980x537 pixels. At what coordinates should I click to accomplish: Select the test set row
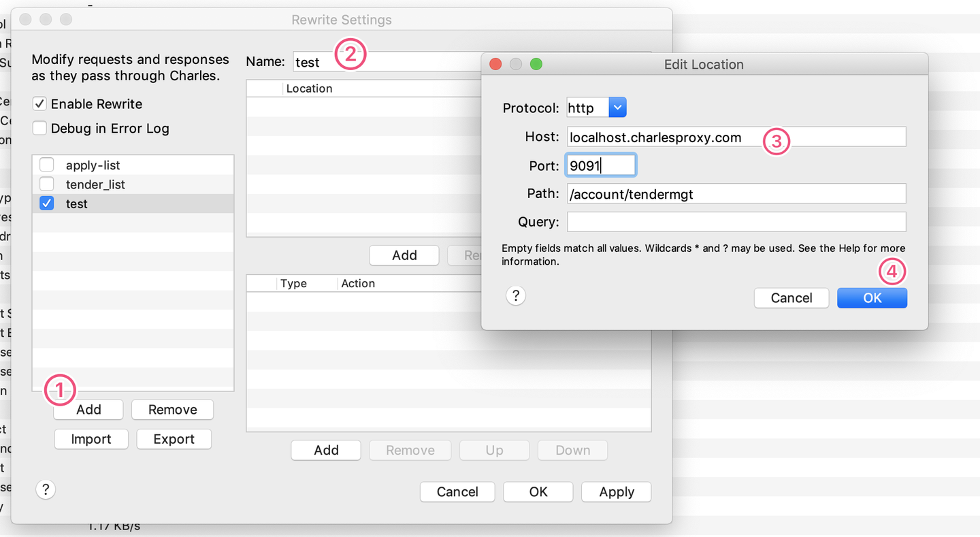pos(133,204)
